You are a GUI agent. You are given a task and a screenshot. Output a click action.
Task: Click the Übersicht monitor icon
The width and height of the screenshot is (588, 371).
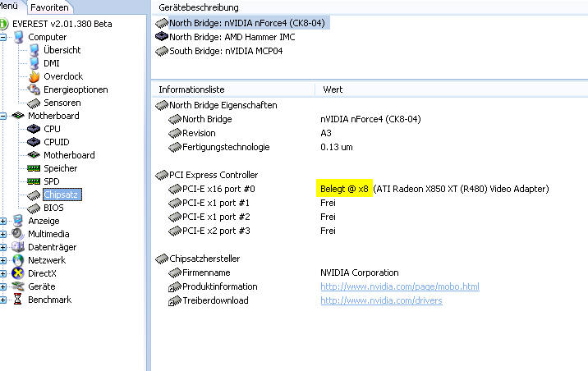[x=34, y=50]
